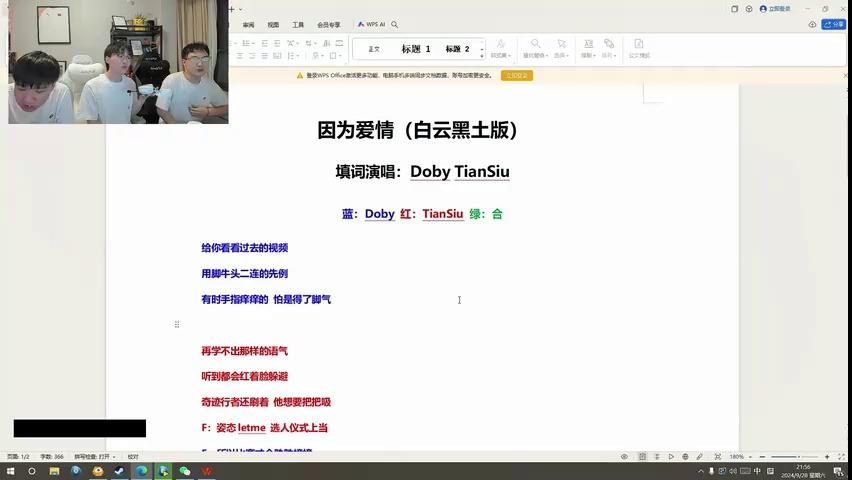The image size is (852, 480).
Task: Open Steam from the taskbar
Action: [x=119, y=471]
